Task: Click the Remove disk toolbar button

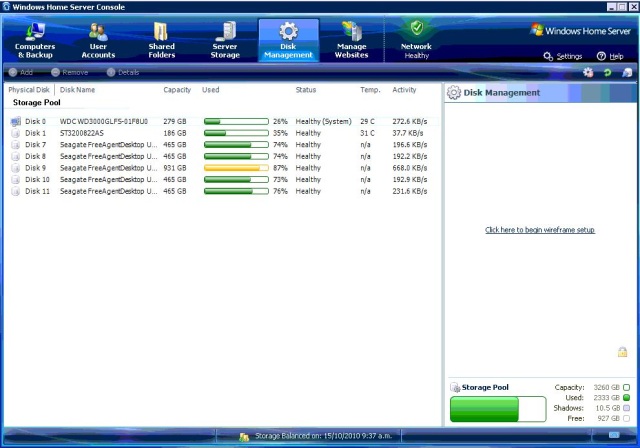Action: point(70,72)
